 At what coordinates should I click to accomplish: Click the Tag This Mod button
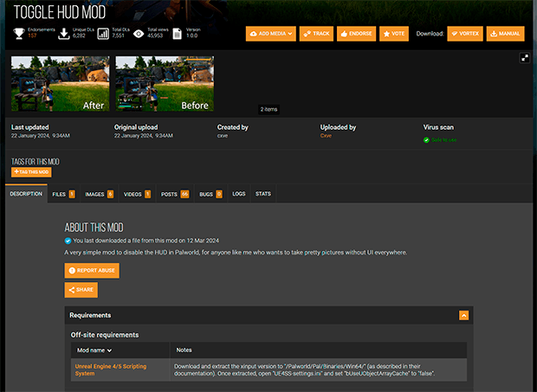pos(31,172)
